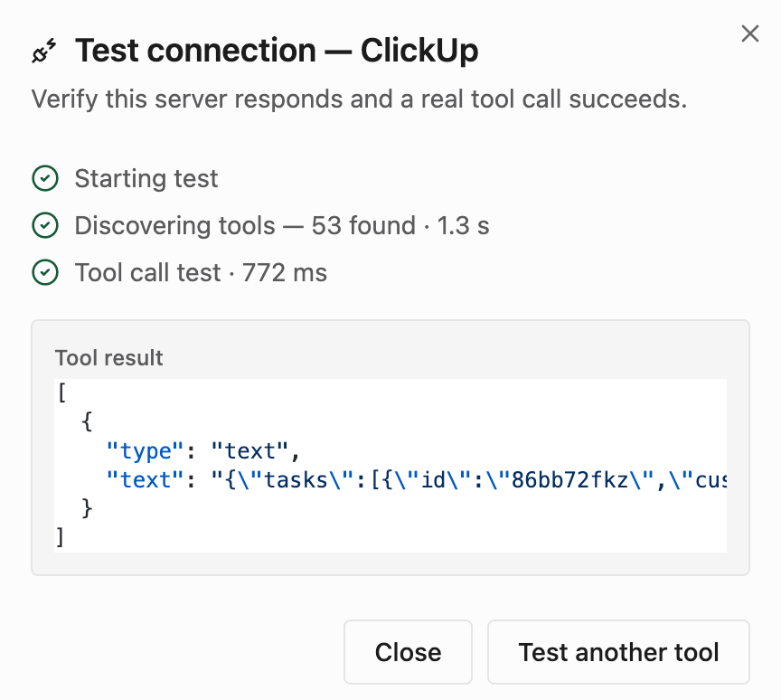Screen dimensions: 781x700
Task: Click the green checkmark beside Starting test
Action: pyautogui.click(x=45, y=178)
